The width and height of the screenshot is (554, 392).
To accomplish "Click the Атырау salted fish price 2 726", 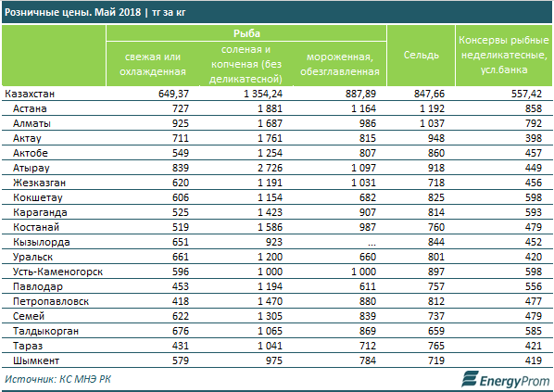I will (x=270, y=168).
